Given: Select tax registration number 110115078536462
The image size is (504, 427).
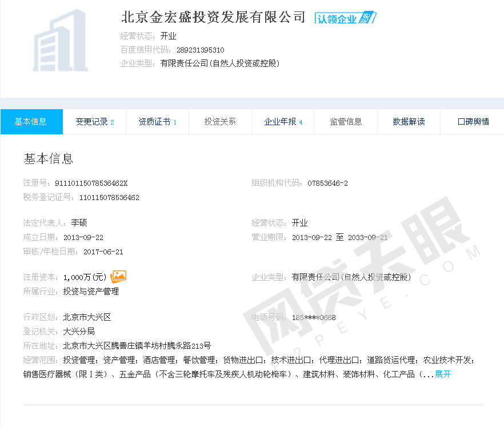Looking at the screenshot, I should pyautogui.click(x=109, y=197).
